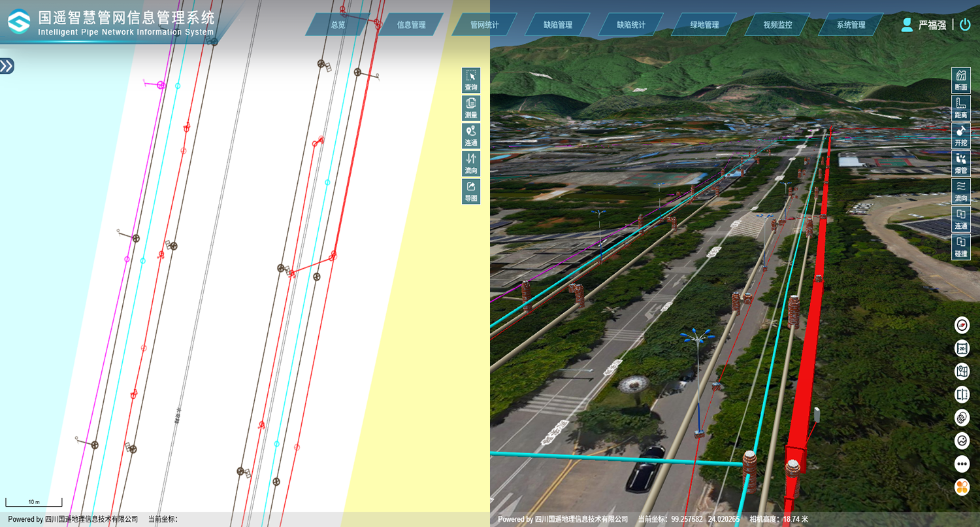Choose the 开挖 excavation tool
Screen dimensions: 980x527
960,136
